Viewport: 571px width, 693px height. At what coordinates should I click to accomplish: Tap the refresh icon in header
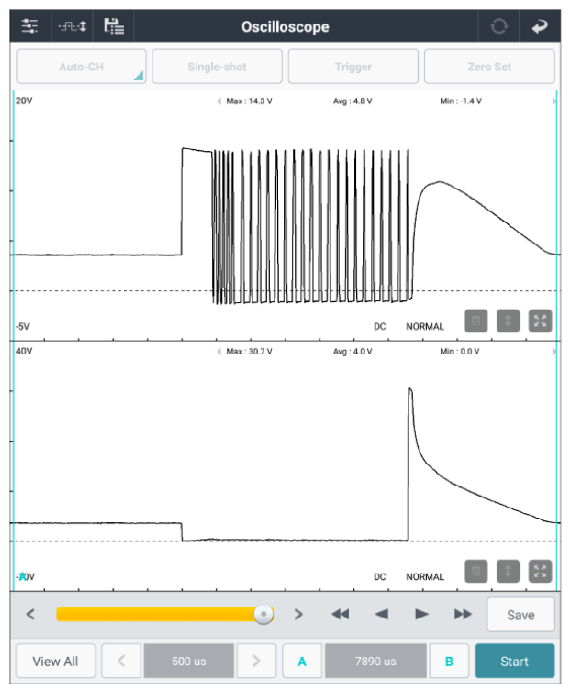tap(499, 27)
